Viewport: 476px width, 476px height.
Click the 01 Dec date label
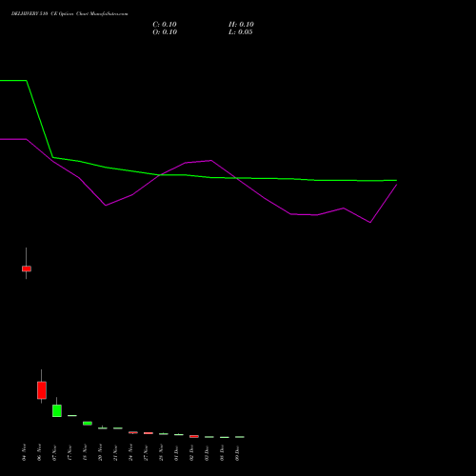(176, 452)
